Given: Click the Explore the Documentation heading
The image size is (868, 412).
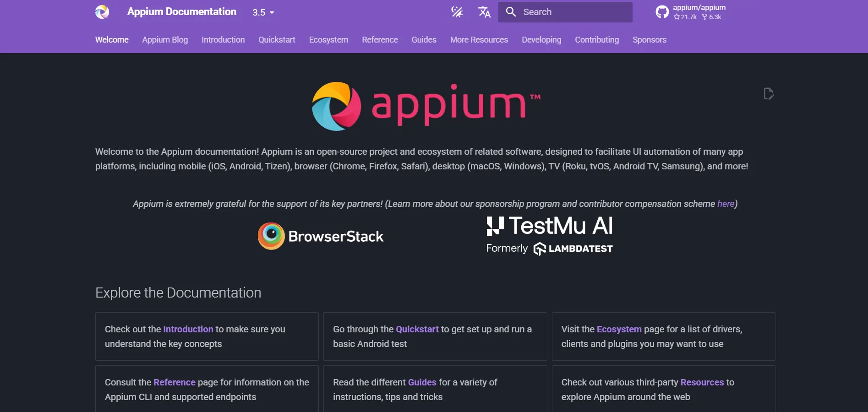Looking at the screenshot, I should pos(178,293).
